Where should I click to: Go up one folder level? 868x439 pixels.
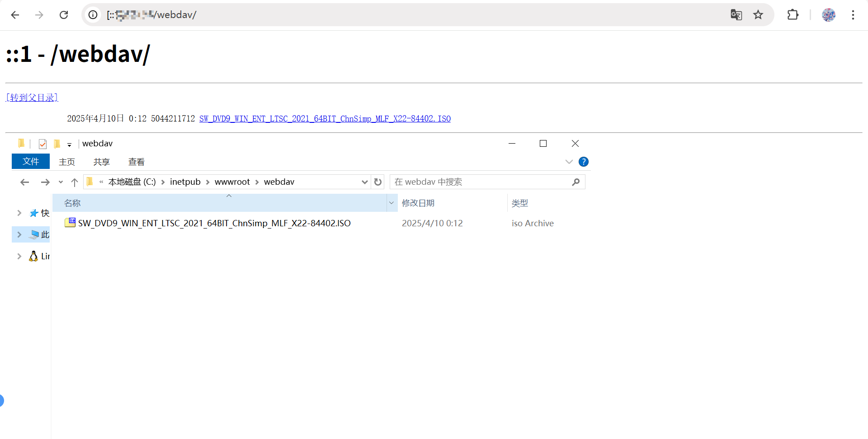click(75, 182)
